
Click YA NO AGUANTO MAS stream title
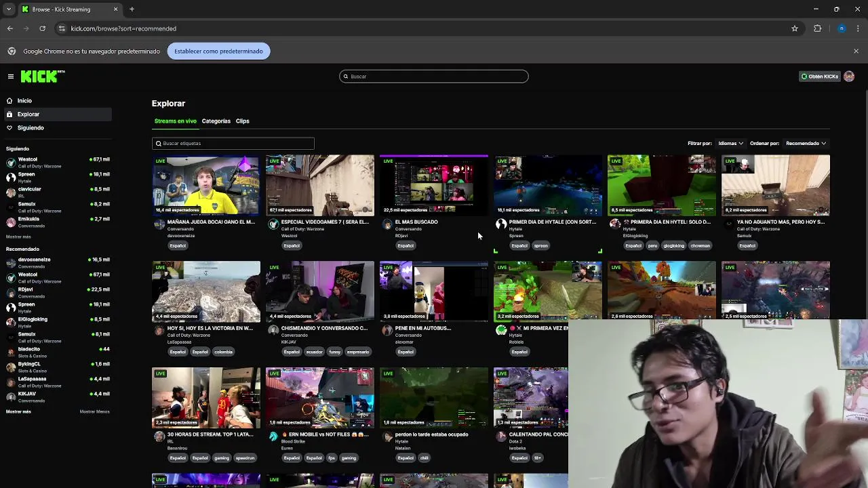(781, 222)
